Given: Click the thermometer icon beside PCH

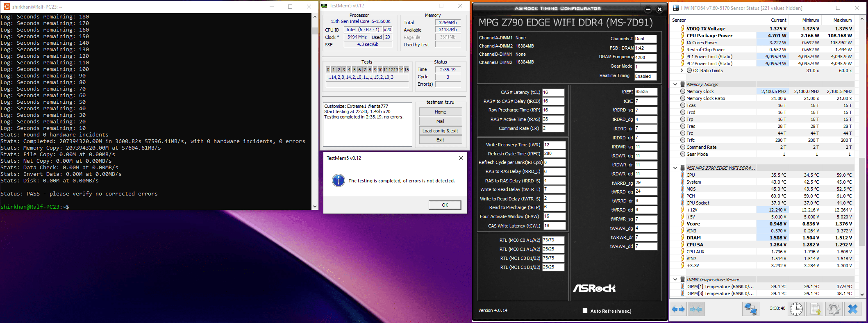Looking at the screenshot, I should 683,196.
